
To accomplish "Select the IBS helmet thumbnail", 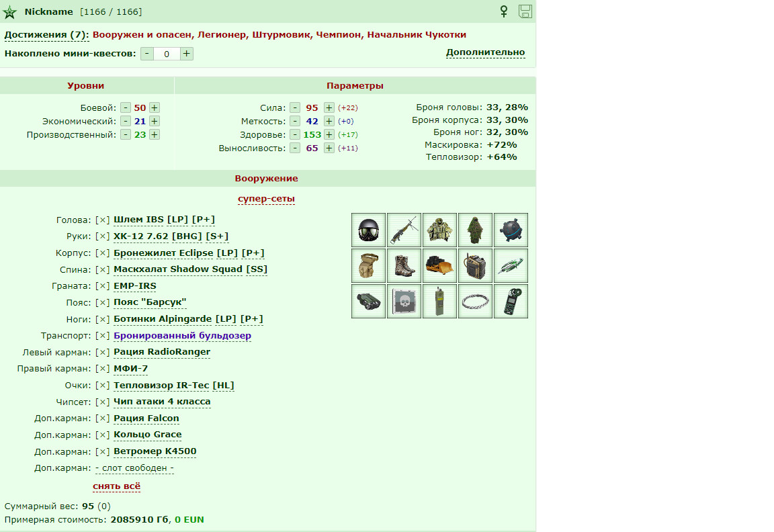I will (369, 230).
